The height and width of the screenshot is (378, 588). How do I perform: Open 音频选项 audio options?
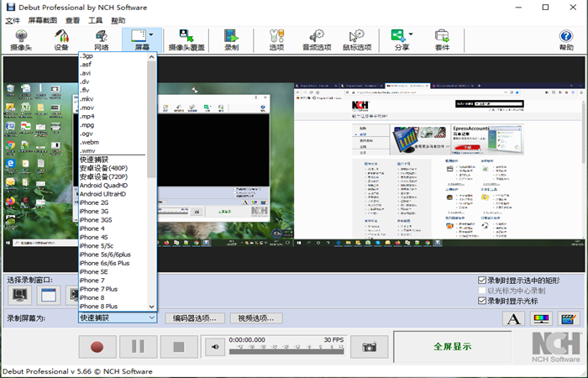pyautogui.click(x=317, y=39)
